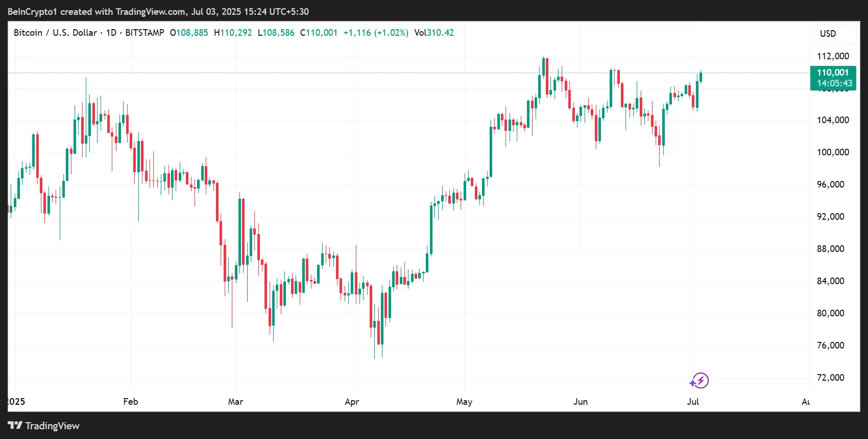Screen dimensions: 868x439
Task: Click the BITSTAMP exchange label
Action: point(144,33)
